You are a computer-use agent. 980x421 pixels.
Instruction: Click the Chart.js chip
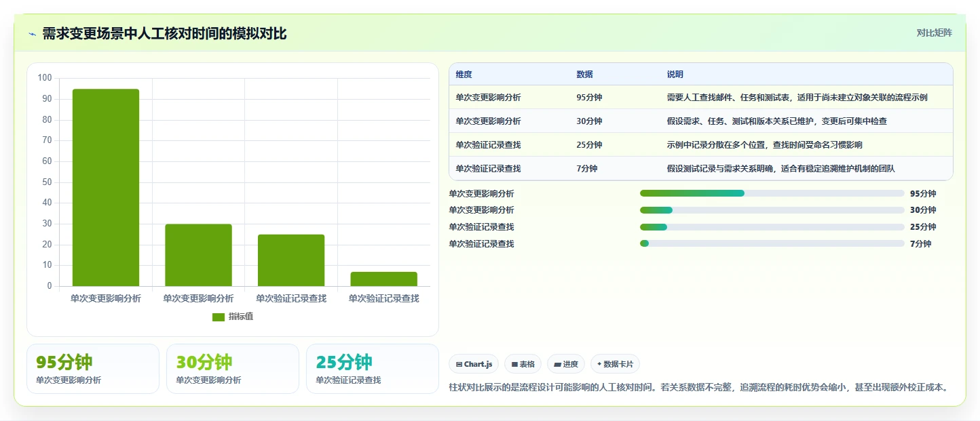pos(474,364)
